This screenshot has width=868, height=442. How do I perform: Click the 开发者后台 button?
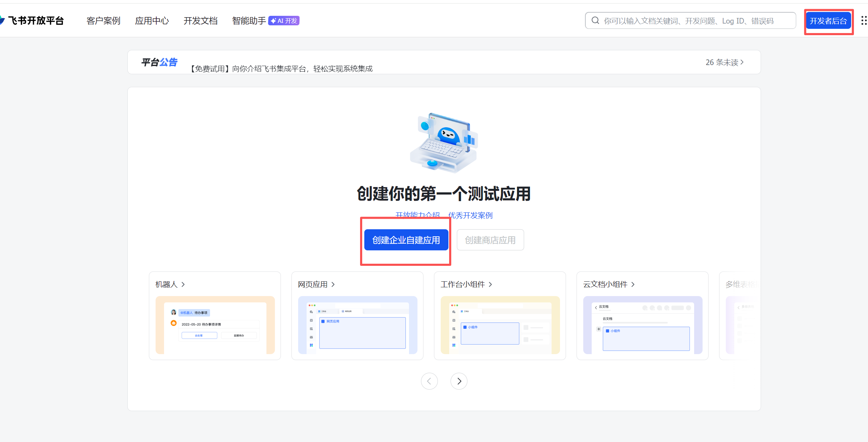828,21
